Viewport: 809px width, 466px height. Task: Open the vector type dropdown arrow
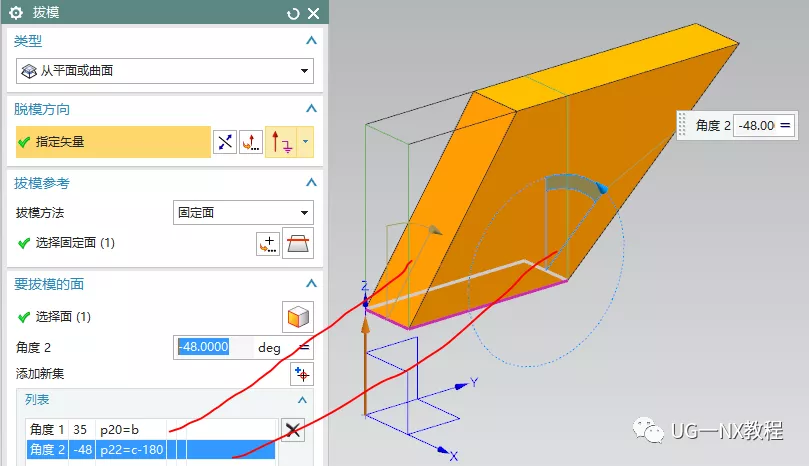point(306,142)
